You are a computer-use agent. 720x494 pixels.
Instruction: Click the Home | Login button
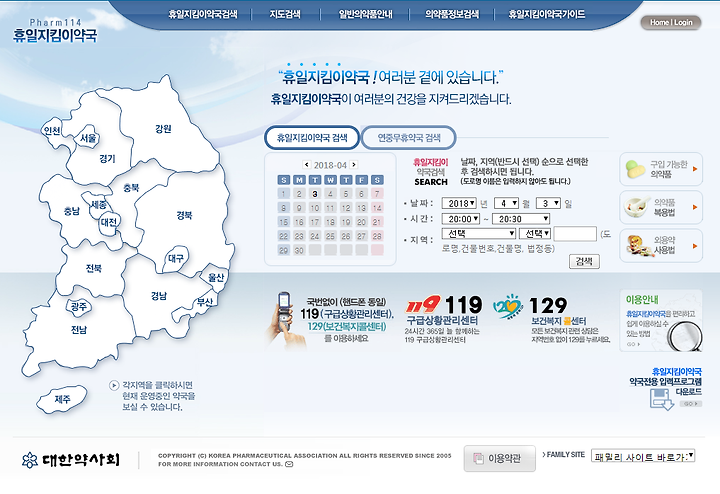[671, 22]
